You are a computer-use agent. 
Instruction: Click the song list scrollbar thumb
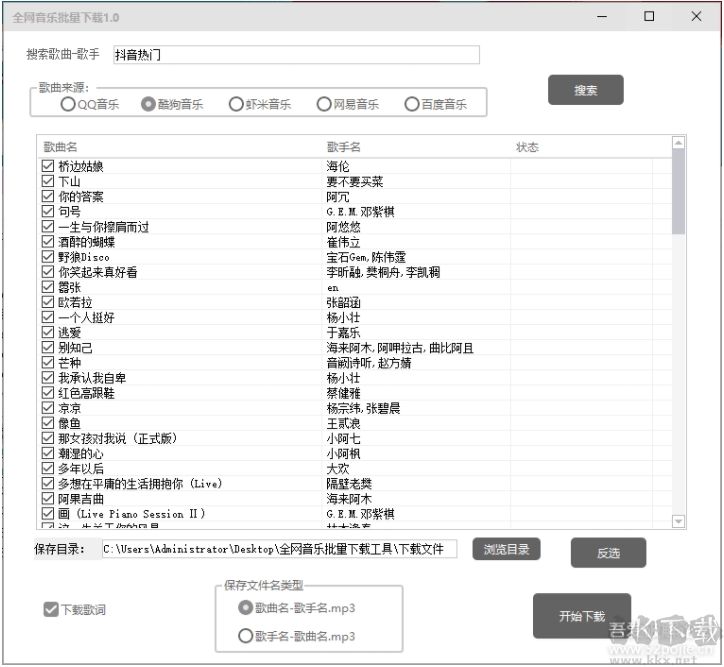678,192
